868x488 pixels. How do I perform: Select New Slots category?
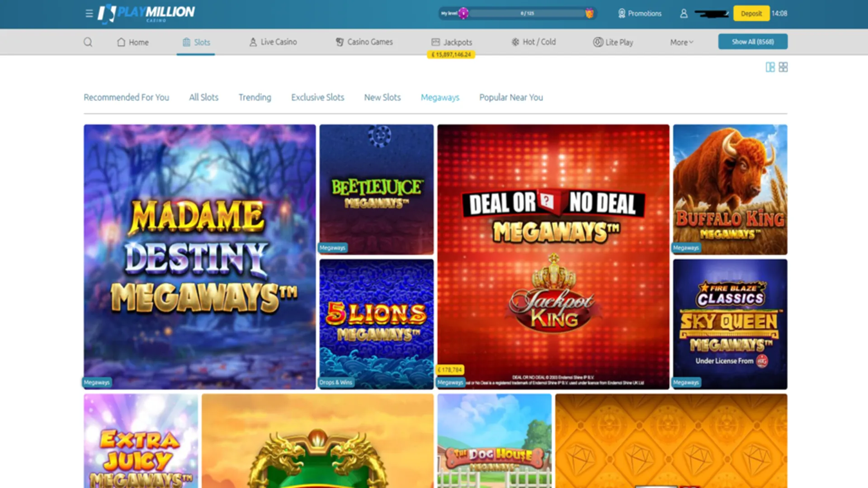point(382,97)
